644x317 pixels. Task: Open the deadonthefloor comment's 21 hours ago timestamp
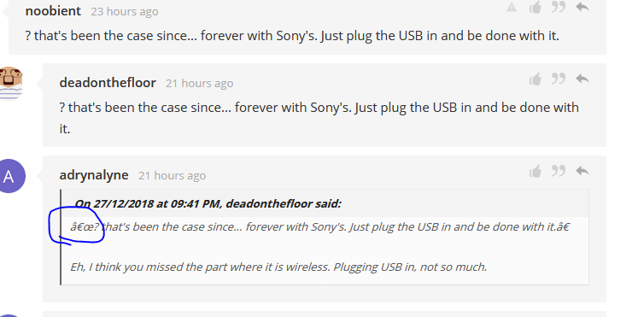(x=200, y=84)
